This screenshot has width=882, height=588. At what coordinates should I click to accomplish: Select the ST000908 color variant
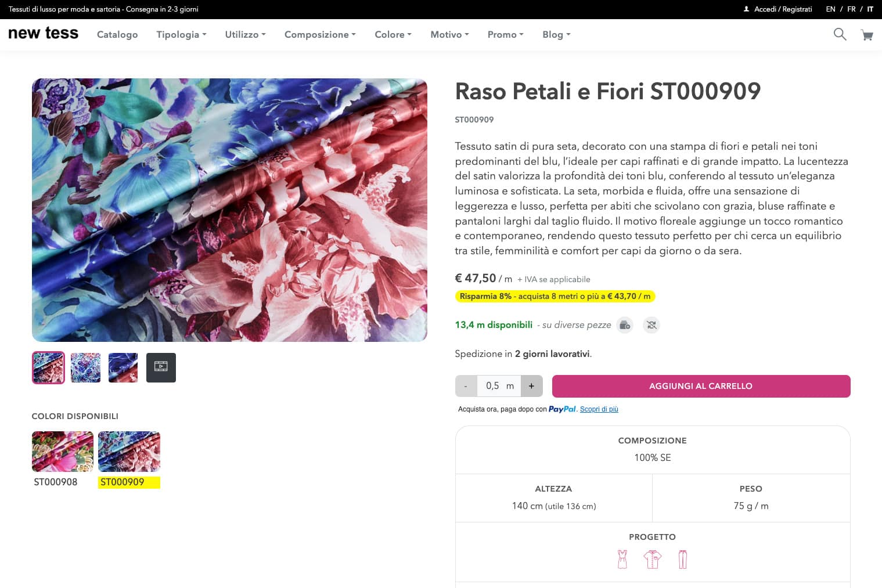click(x=62, y=451)
